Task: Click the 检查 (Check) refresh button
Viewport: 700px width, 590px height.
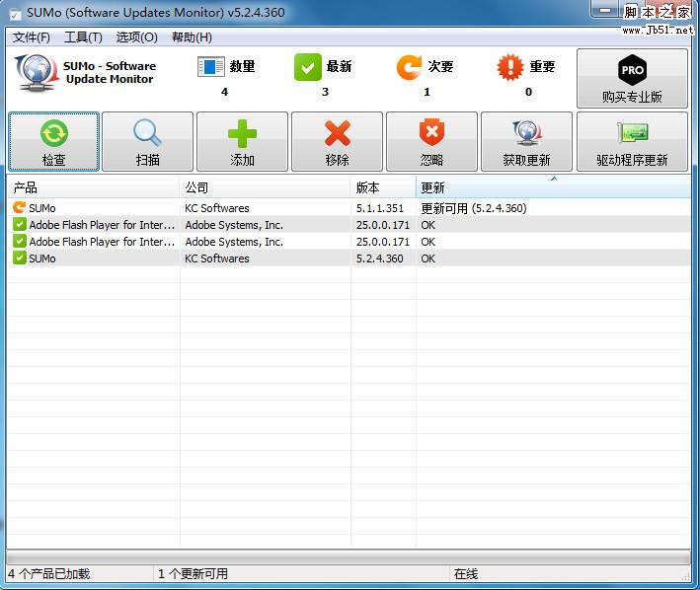Action: click(x=53, y=142)
